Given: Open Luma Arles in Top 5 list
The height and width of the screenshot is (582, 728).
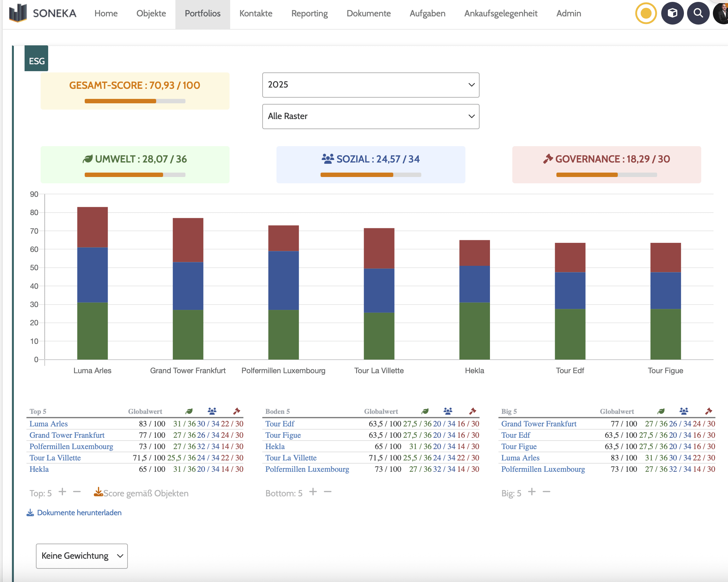Looking at the screenshot, I should pyautogui.click(x=48, y=424).
